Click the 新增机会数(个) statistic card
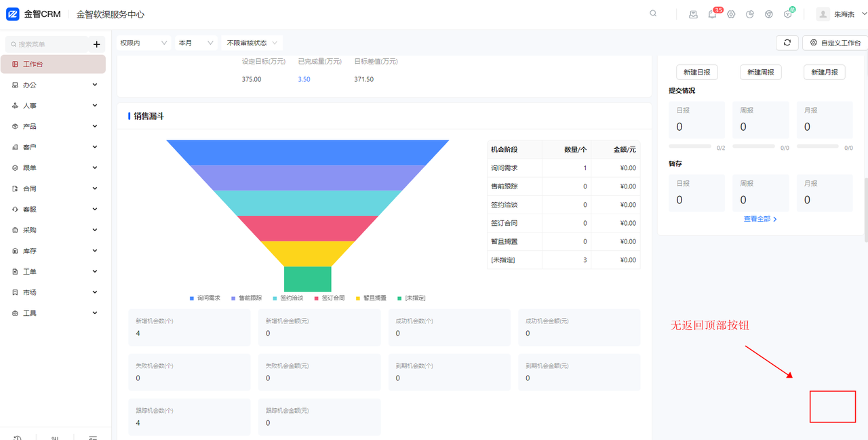Viewport: 868px width, 440px height. [189, 327]
